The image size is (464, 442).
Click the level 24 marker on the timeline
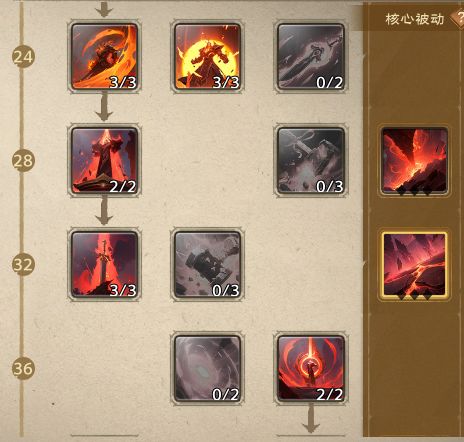coord(23,57)
